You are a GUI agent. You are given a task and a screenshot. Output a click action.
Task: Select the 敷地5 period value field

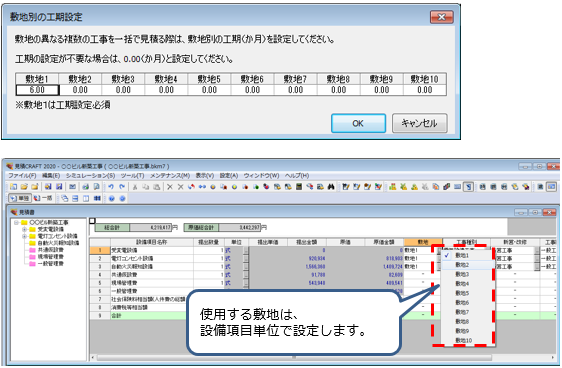[209, 90]
